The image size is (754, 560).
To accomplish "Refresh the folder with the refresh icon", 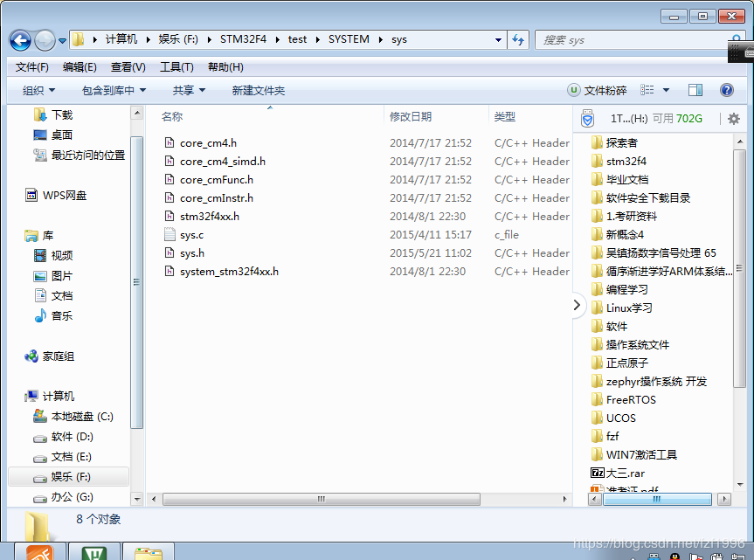I will 518,40.
